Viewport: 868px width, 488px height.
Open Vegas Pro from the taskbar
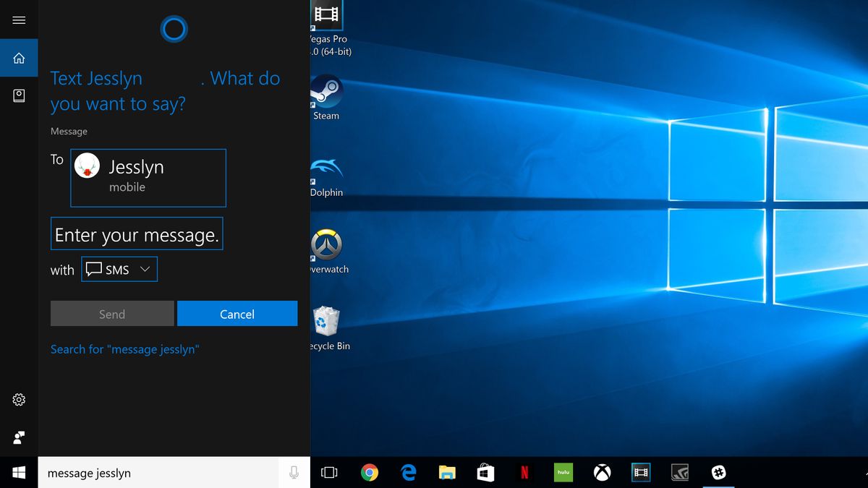(641, 472)
